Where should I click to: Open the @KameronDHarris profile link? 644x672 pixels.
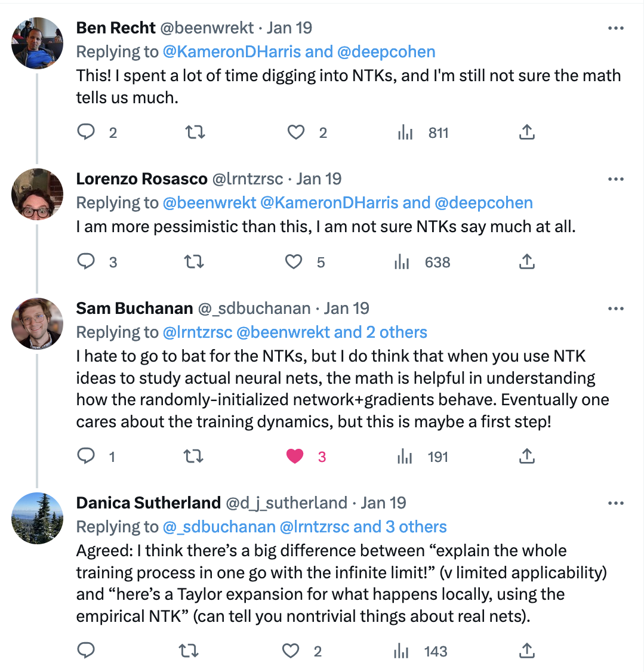(x=232, y=52)
